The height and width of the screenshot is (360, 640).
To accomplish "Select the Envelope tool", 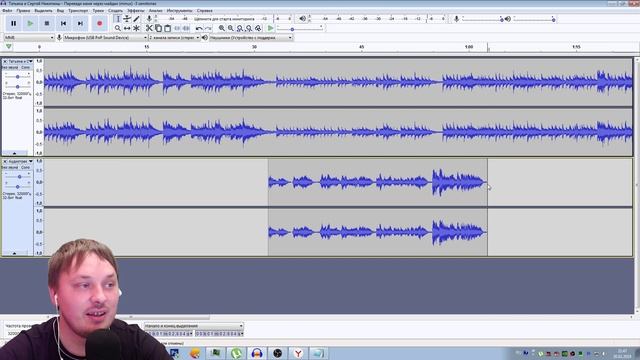I will click(x=127, y=19).
